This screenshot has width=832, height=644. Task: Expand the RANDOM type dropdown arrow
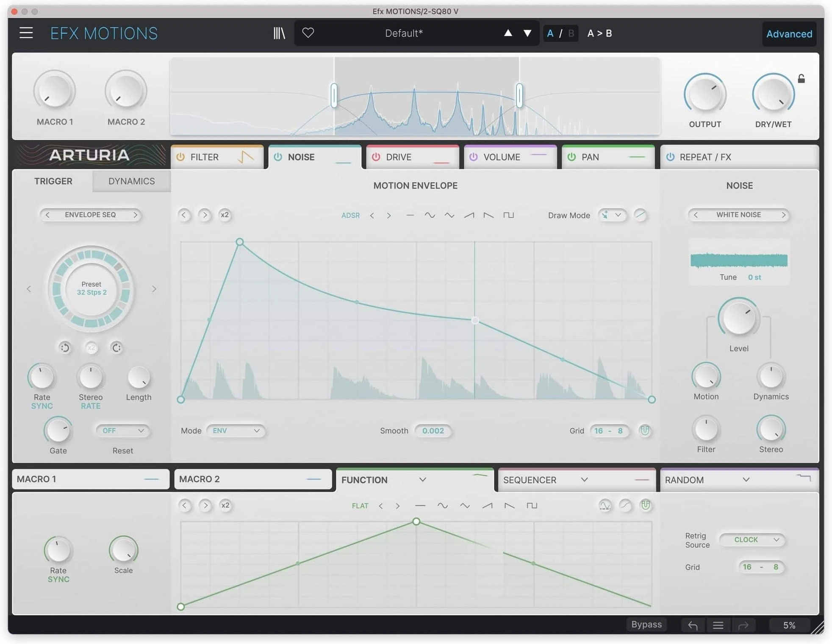click(746, 480)
